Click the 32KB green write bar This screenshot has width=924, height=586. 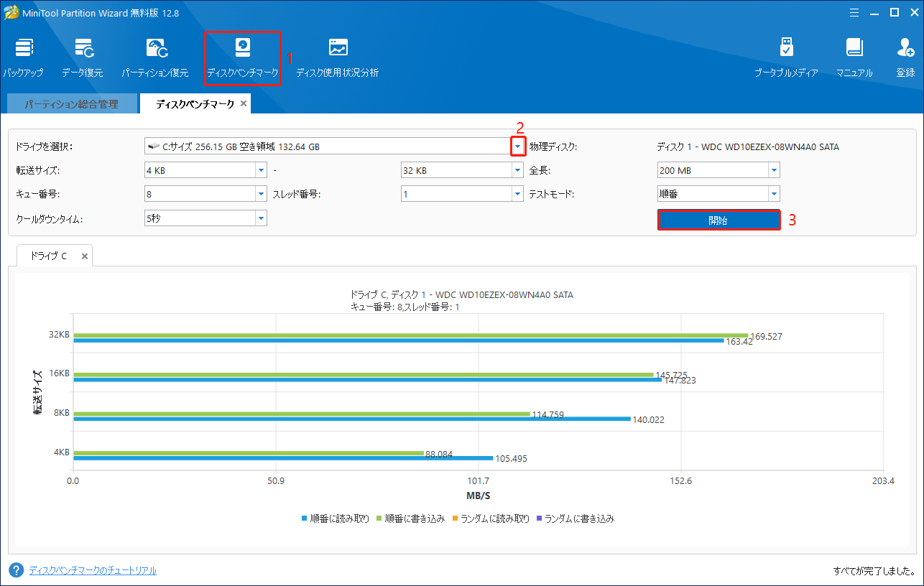point(411,335)
